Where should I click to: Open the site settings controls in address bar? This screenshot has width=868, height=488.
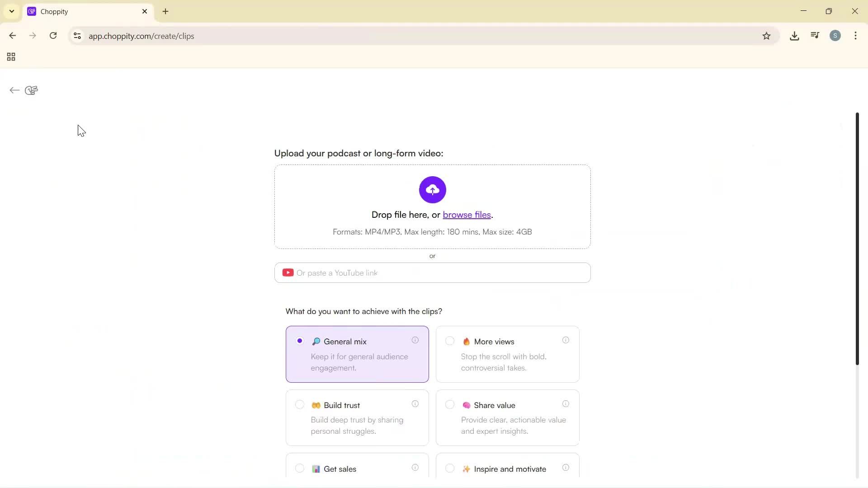(x=77, y=36)
